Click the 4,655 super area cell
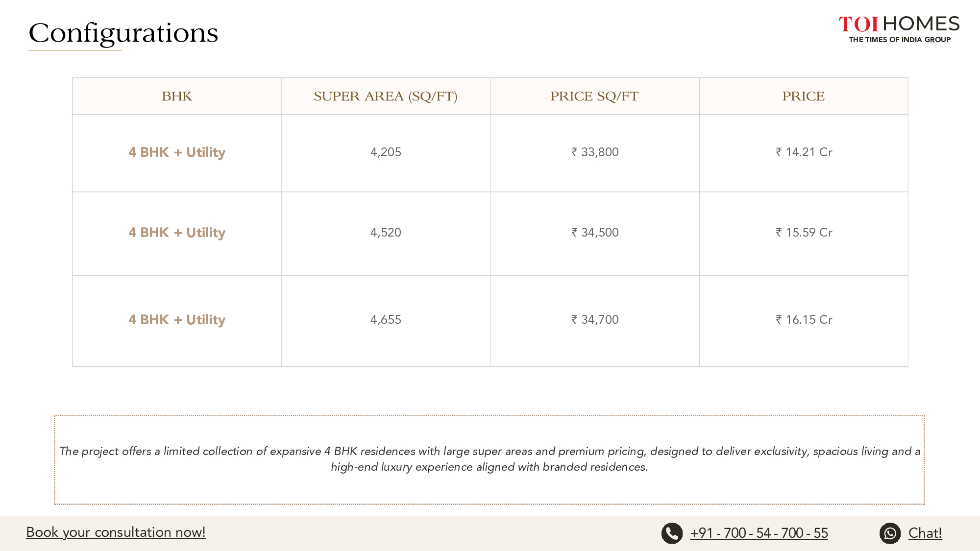Screen dimensions: 980x551 point(386,320)
